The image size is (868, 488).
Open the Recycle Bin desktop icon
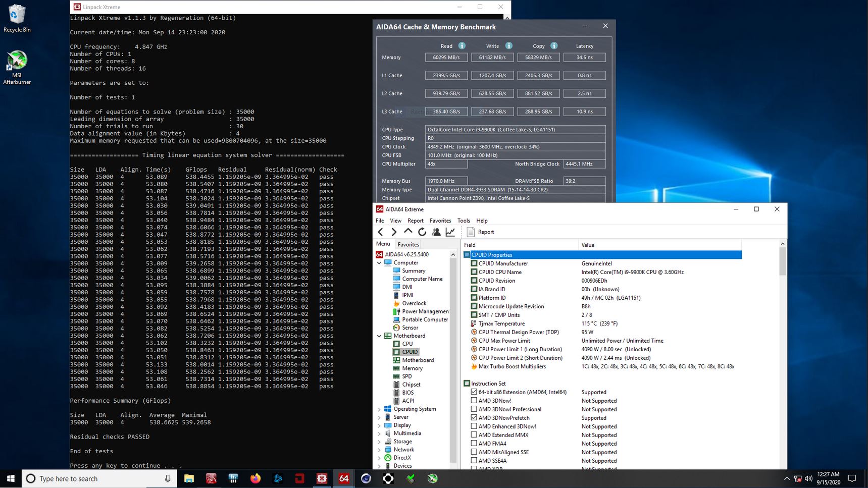coord(17,19)
